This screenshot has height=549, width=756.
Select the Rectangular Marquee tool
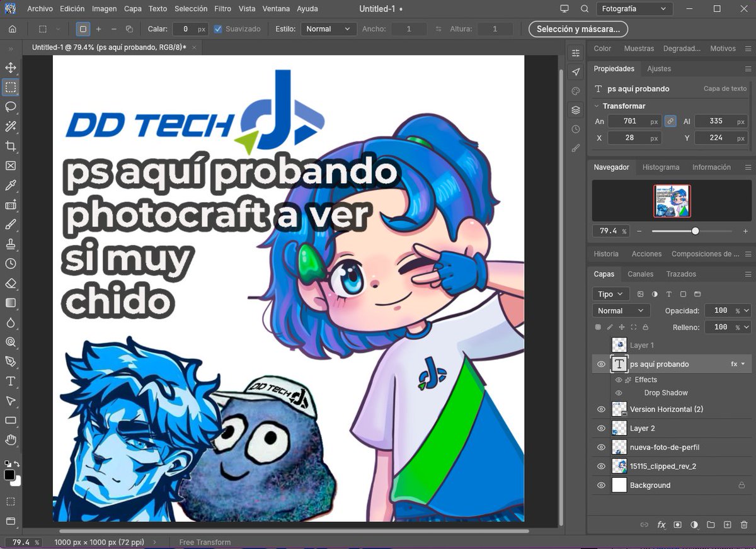tap(11, 88)
